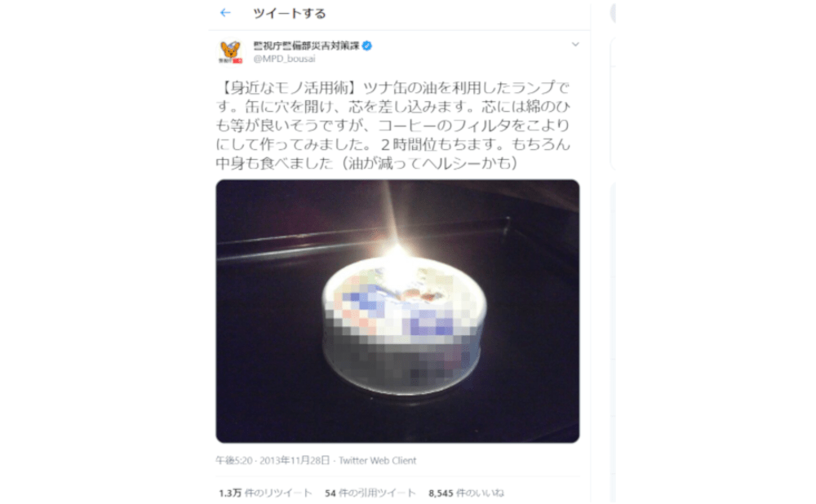Click the right sidebar panel below the search
Screen dimensions: 816x504
point(613,104)
